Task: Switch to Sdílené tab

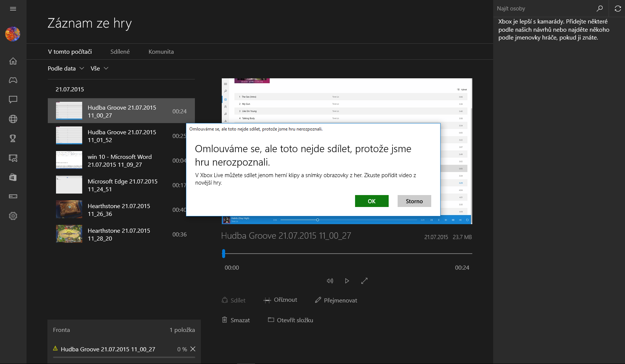Action: pos(120,51)
